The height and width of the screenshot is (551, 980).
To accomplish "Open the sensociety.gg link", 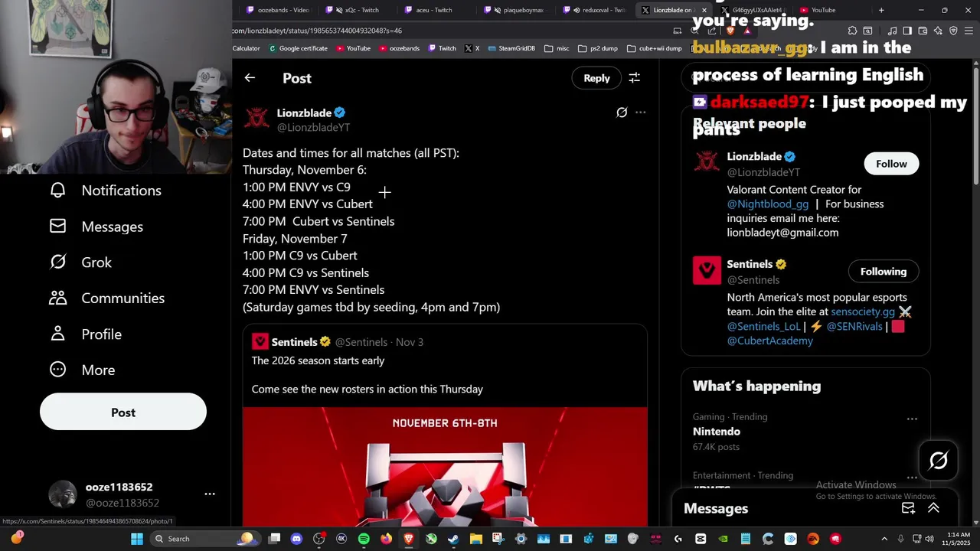I will tap(863, 312).
